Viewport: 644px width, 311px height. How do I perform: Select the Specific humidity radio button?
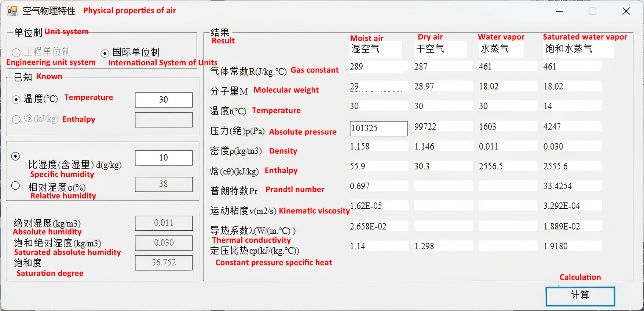coord(15,156)
